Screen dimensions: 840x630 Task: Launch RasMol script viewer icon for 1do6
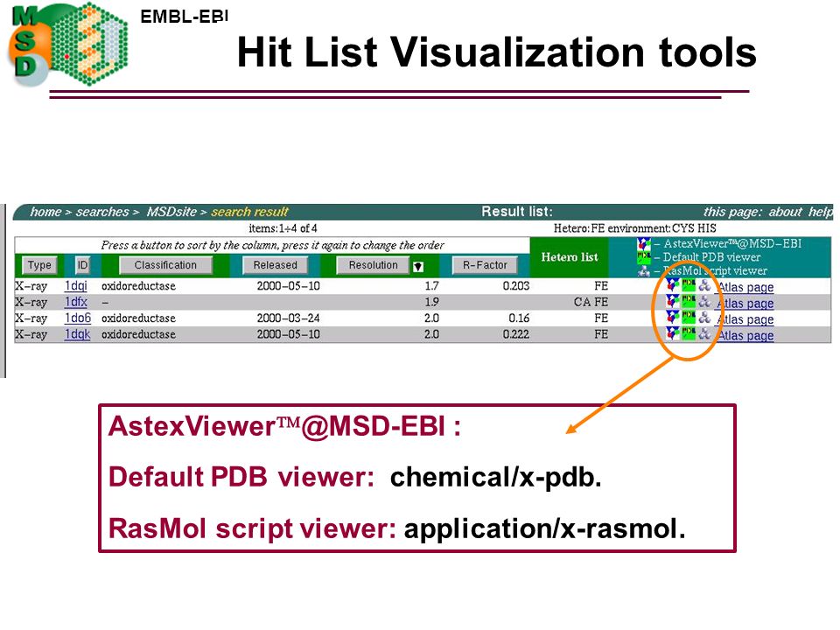(704, 317)
